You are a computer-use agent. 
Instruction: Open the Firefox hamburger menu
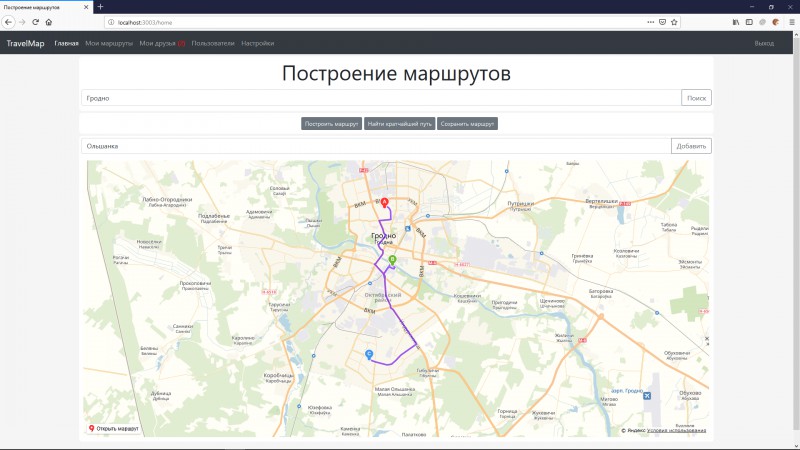pyautogui.click(x=792, y=22)
